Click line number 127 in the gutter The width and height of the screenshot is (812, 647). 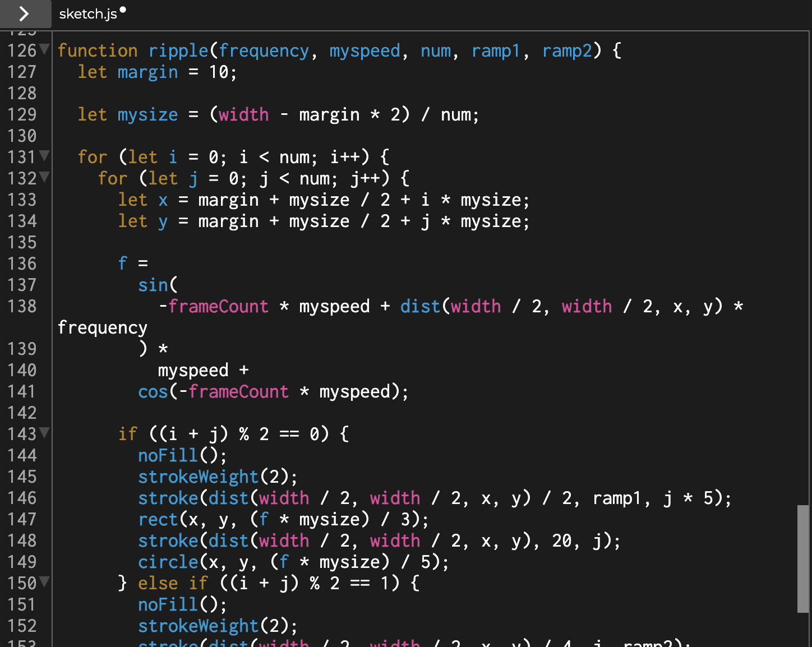tap(22, 72)
